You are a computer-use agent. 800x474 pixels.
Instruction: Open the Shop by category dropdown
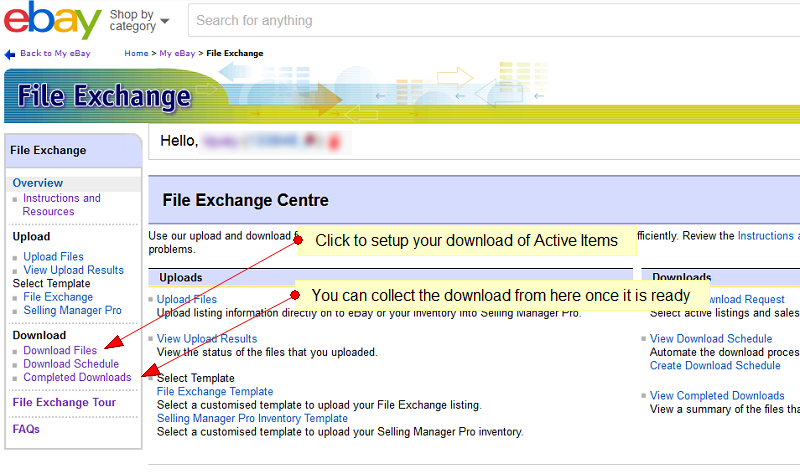[x=139, y=20]
